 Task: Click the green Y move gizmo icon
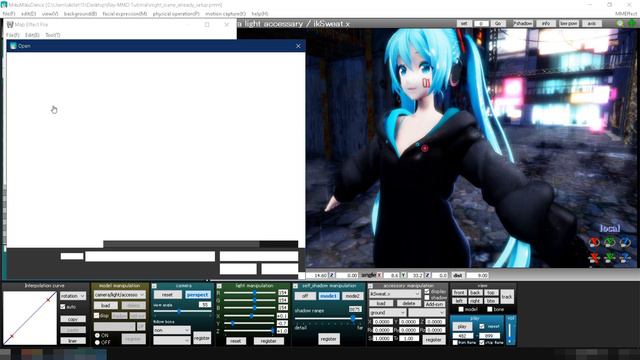(609, 258)
